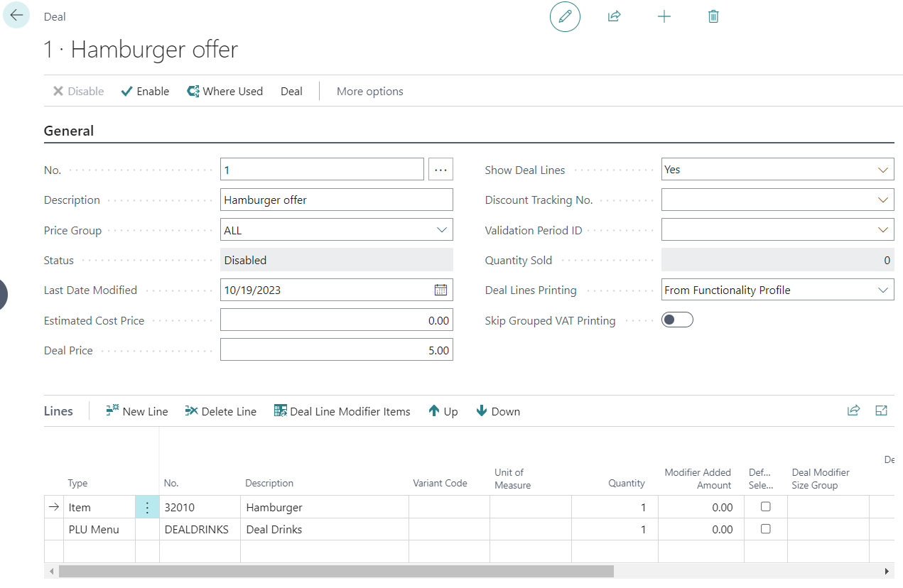Viewport: 903px width, 588px height.
Task: Open calendar picker for Last Date Modified
Action: tap(440, 290)
